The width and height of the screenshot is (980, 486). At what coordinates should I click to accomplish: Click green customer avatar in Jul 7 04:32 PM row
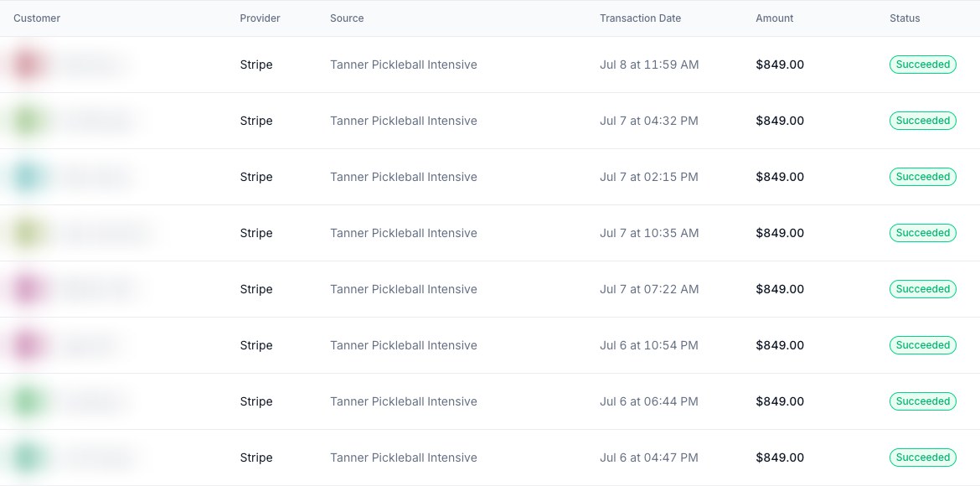pyautogui.click(x=28, y=121)
